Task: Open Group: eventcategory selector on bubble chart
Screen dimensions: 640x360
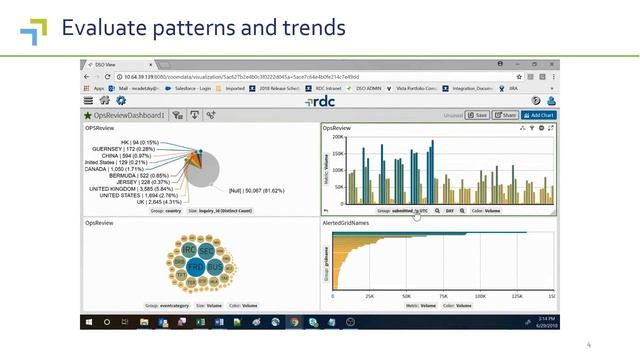Action: tap(167, 306)
